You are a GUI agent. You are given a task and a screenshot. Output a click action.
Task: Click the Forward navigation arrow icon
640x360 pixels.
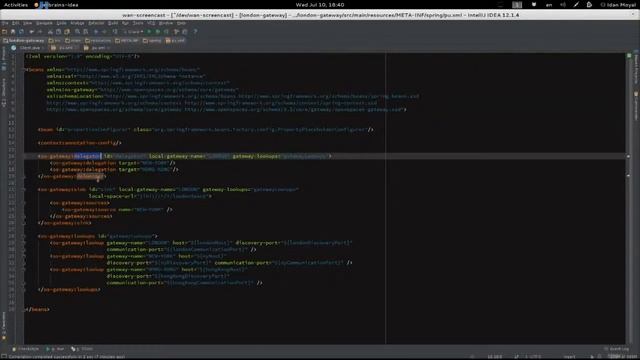pyautogui.click(x=104, y=32)
